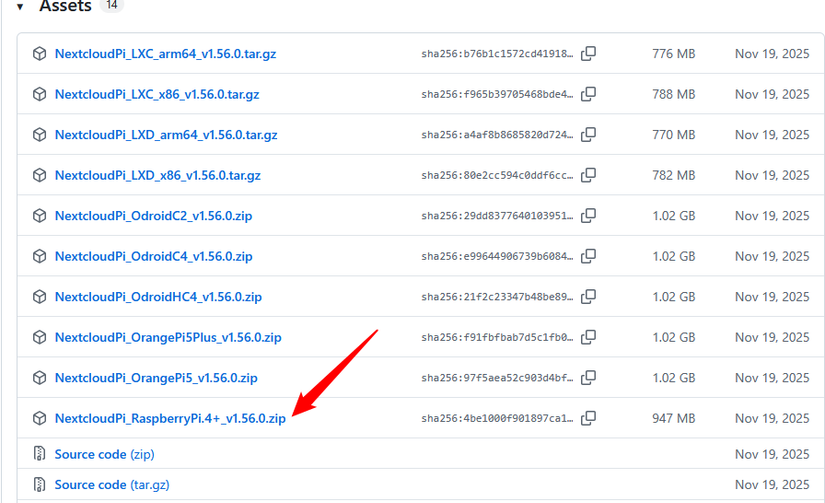Click file icon beside Source code (tar.gz)

coord(39,484)
